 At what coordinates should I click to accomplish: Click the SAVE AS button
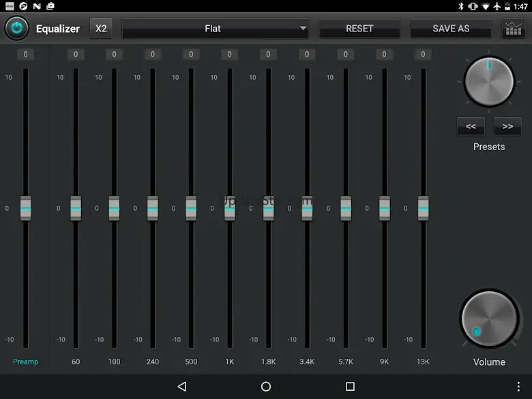click(x=451, y=29)
